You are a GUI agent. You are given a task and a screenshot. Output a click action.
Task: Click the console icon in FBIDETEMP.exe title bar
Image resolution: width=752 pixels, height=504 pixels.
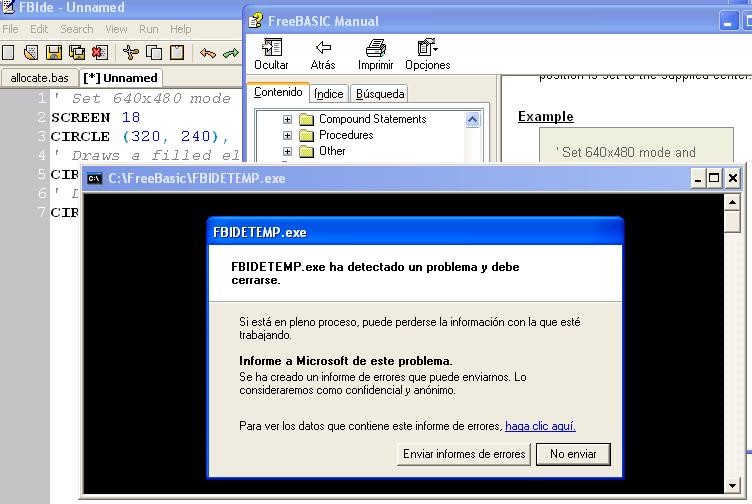coord(94,178)
